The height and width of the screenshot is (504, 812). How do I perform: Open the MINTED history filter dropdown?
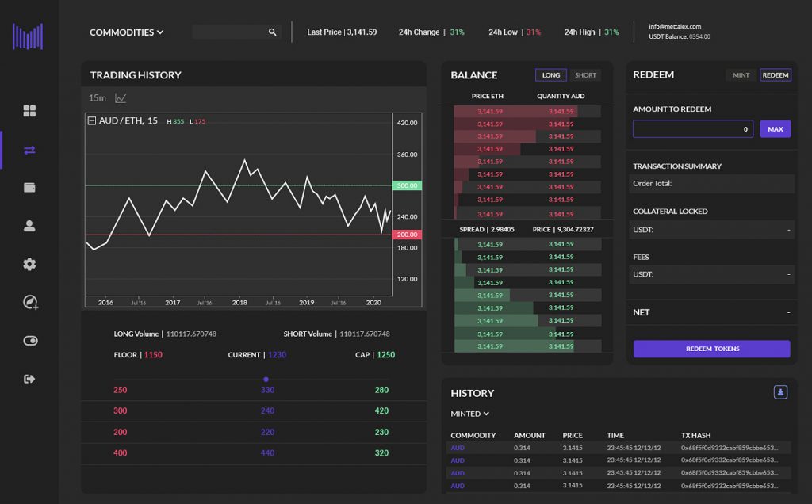[x=469, y=414]
